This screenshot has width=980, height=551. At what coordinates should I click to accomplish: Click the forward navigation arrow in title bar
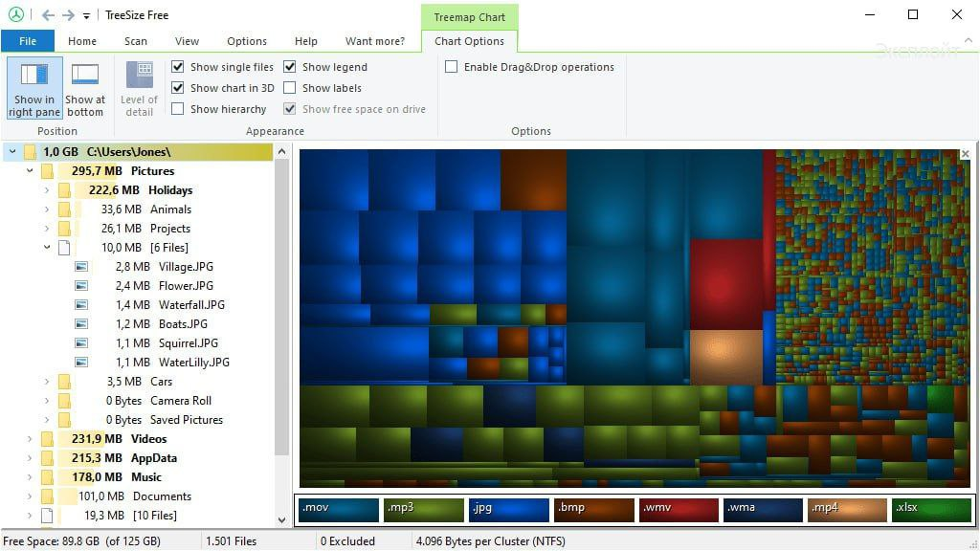tap(68, 15)
